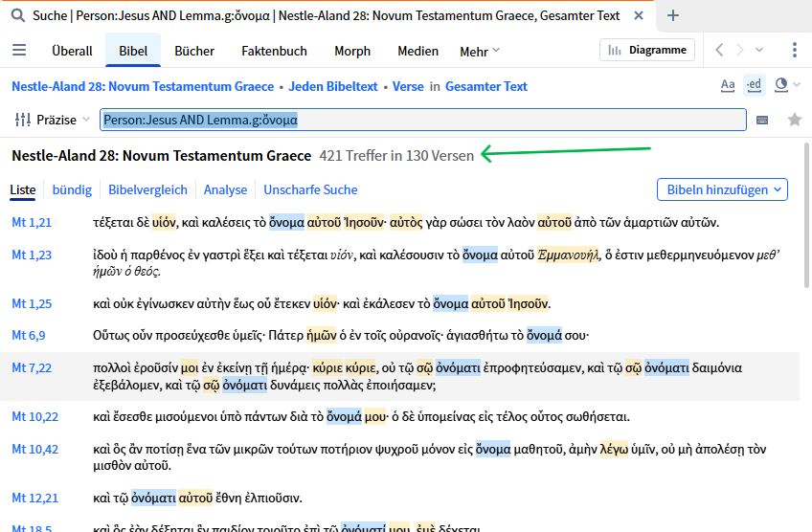Open the Mt 10,22 verse reference
The height and width of the screenshot is (532, 812).
click(x=35, y=416)
